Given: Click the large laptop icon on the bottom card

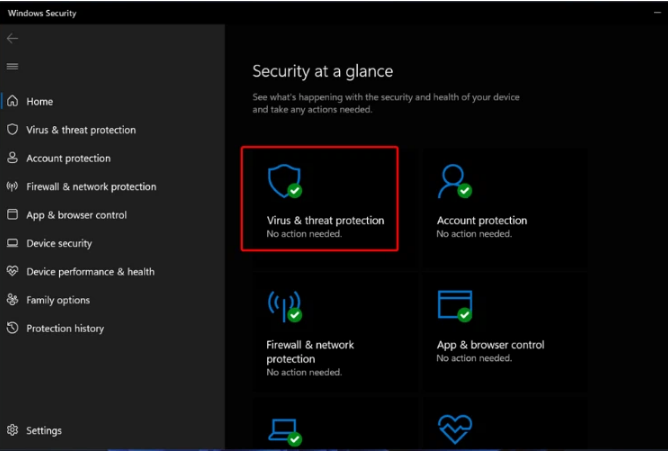Looking at the screenshot, I should [x=284, y=432].
